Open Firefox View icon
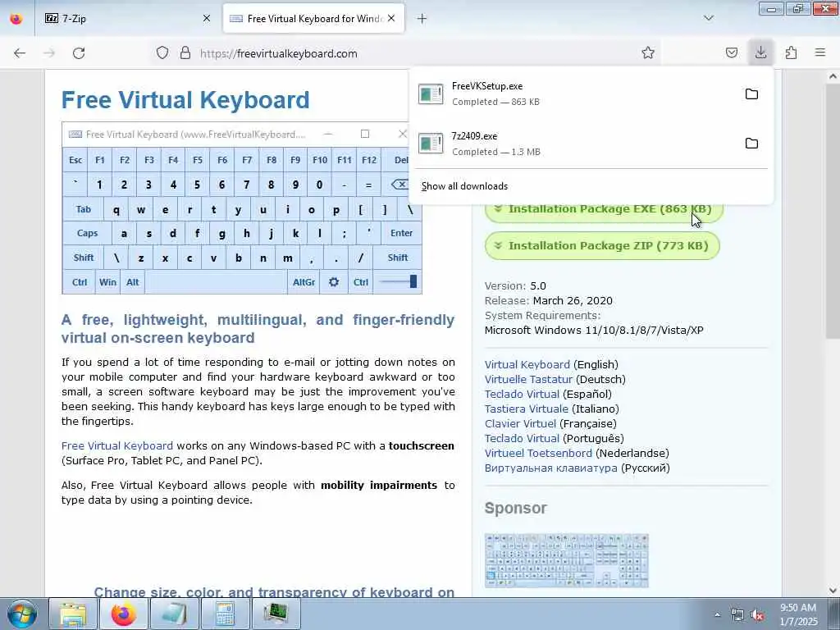The width and height of the screenshot is (840, 630). pyautogui.click(x=16, y=18)
